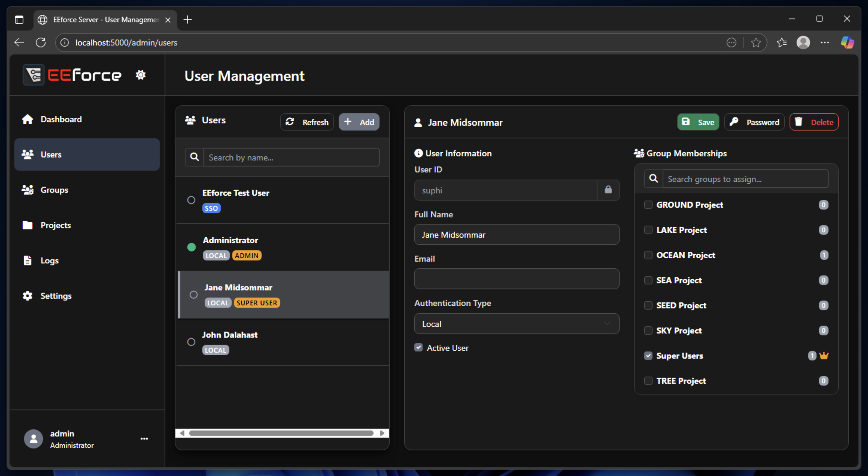The width and height of the screenshot is (868, 476).
Task: Click the EEforce logo icon
Action: coord(34,75)
